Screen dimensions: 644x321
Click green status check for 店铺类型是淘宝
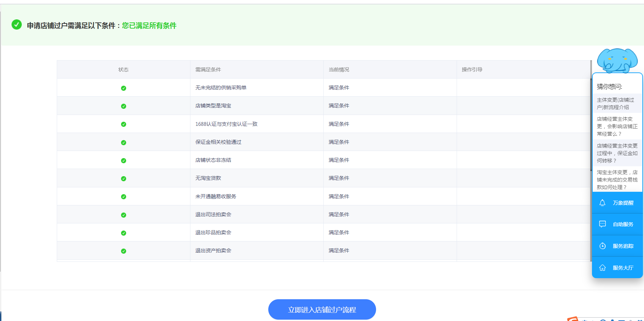pyautogui.click(x=123, y=106)
